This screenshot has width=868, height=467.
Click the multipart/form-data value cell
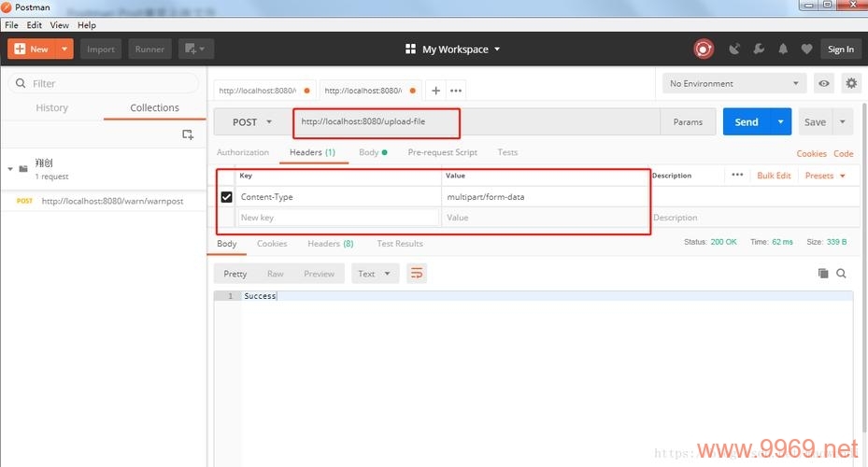pos(545,197)
